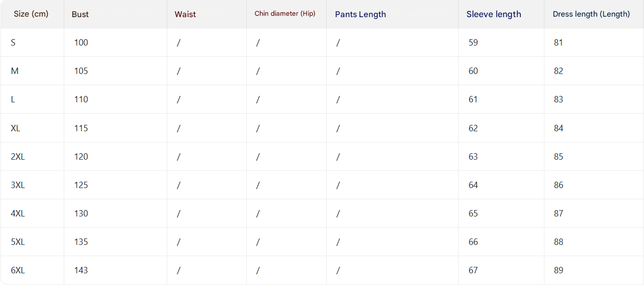Select the 6XL size row label
644x286 pixels.
(18, 270)
